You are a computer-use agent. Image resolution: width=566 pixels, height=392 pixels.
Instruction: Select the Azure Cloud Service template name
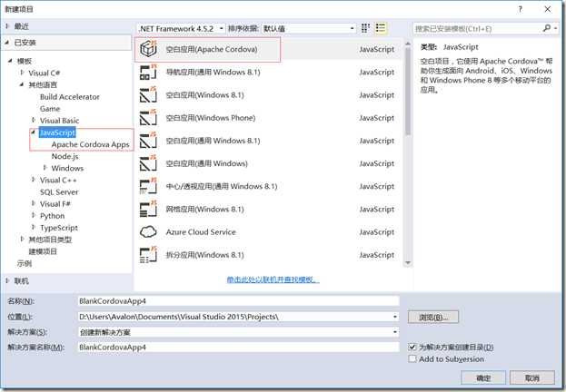(x=201, y=232)
